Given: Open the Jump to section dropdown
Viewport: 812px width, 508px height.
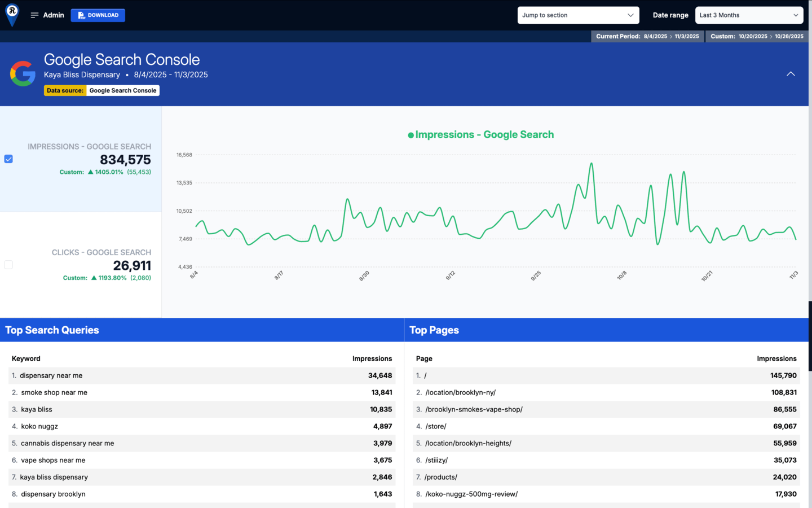Looking at the screenshot, I should [578, 15].
